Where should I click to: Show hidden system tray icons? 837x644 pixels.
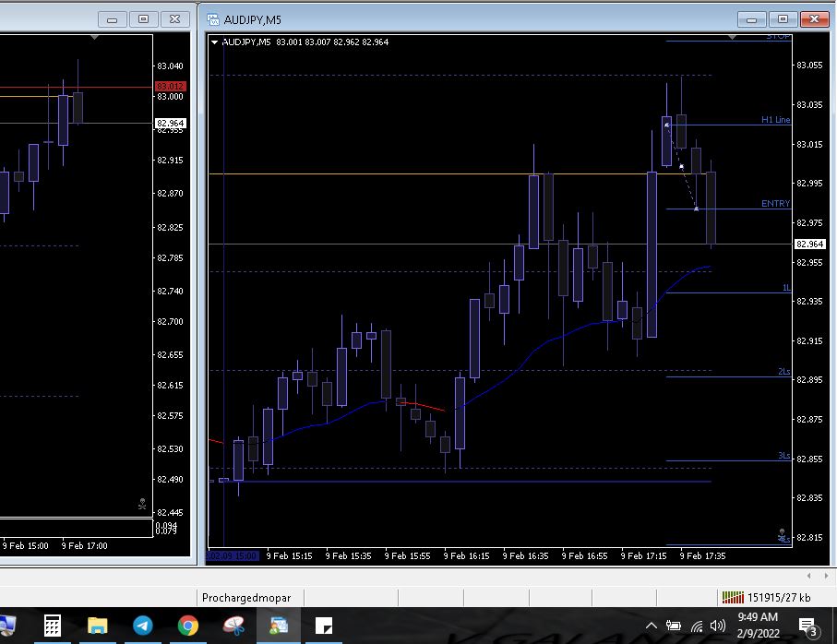point(652,626)
